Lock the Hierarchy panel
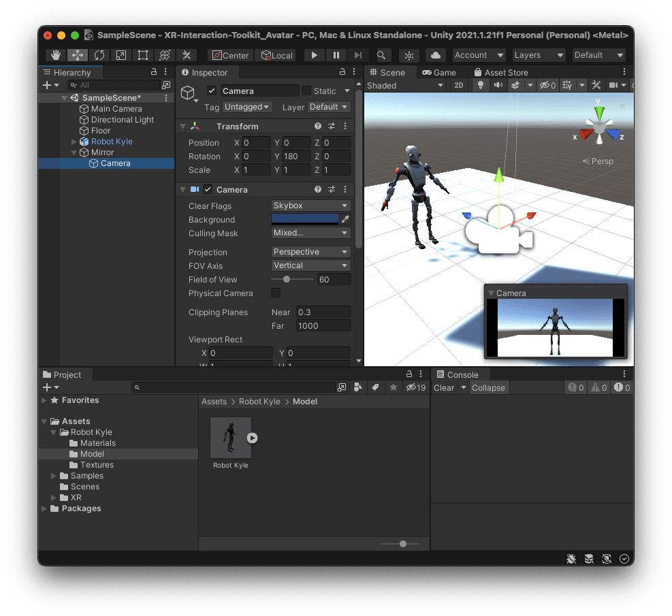The image size is (672, 616). [x=154, y=72]
